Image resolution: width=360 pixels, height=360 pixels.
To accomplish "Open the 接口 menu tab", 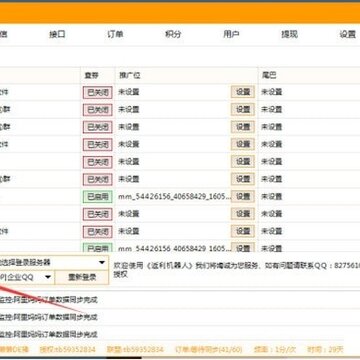I will 57,34.
